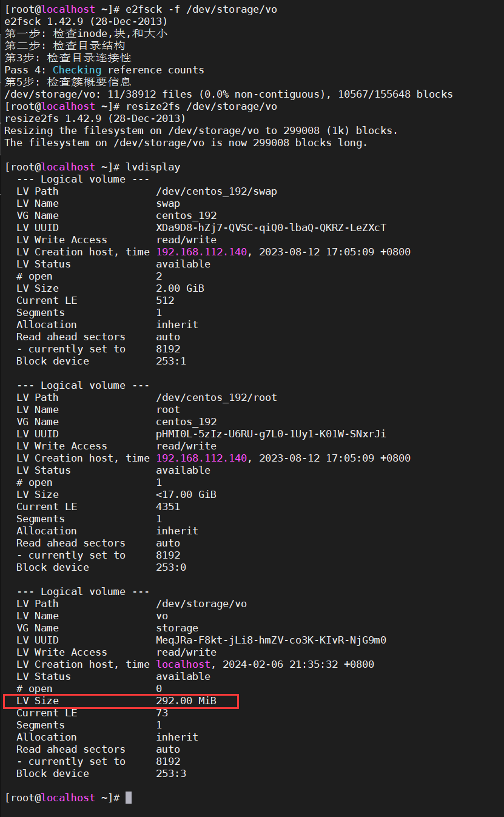The width and height of the screenshot is (504, 817).
Task: Click the resize2fs /dev/storage/vo command line
Action: point(201,106)
